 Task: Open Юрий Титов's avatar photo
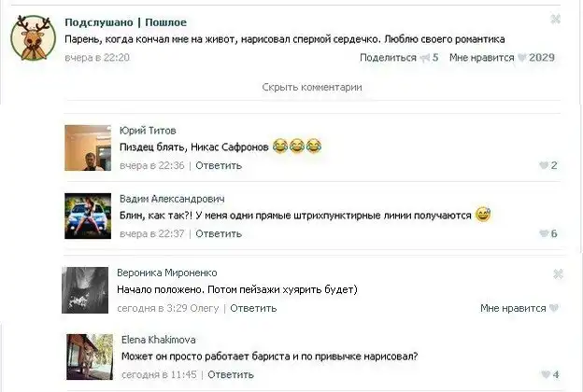coord(88,147)
